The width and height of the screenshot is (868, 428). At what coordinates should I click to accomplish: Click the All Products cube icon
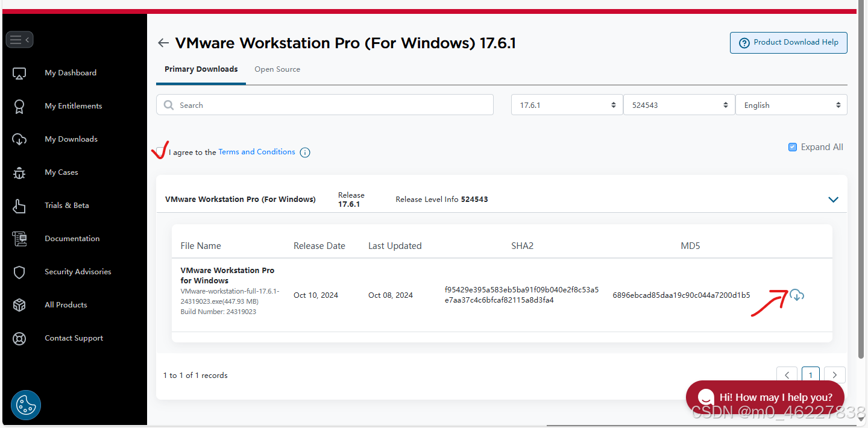point(19,305)
